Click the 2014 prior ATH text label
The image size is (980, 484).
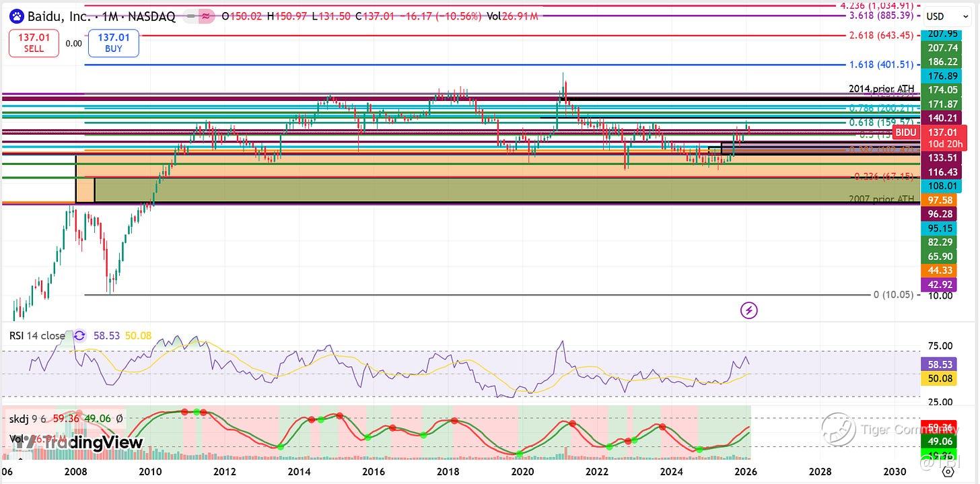(x=881, y=89)
